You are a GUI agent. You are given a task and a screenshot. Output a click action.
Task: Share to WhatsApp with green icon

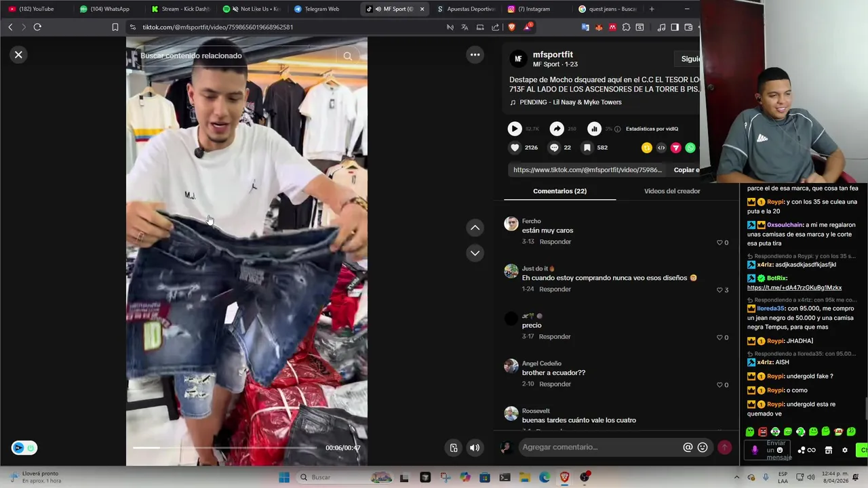coord(690,148)
